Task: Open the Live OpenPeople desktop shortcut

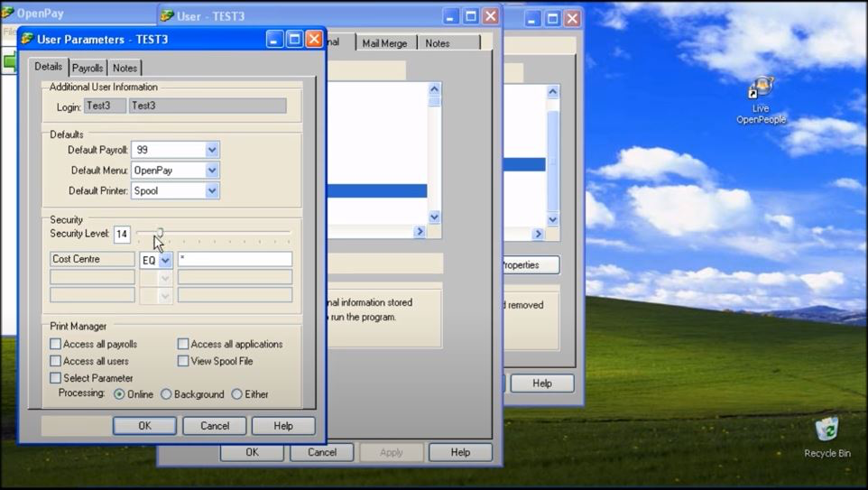Action: 761,101
